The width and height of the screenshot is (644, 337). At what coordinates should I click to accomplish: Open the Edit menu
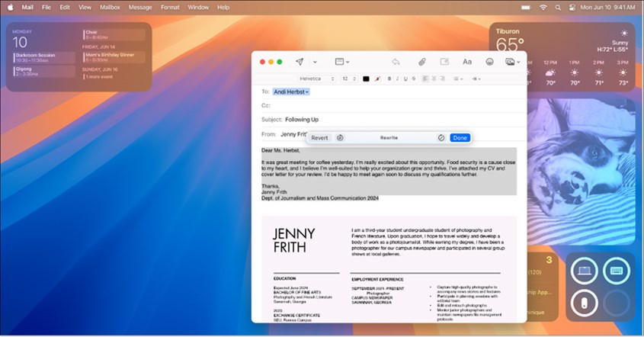[65, 8]
